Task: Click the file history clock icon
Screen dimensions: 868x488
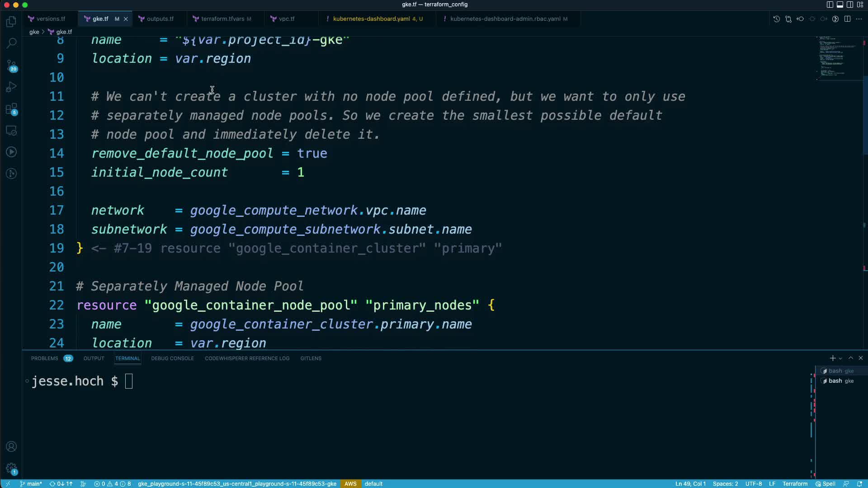Action: coord(776,19)
